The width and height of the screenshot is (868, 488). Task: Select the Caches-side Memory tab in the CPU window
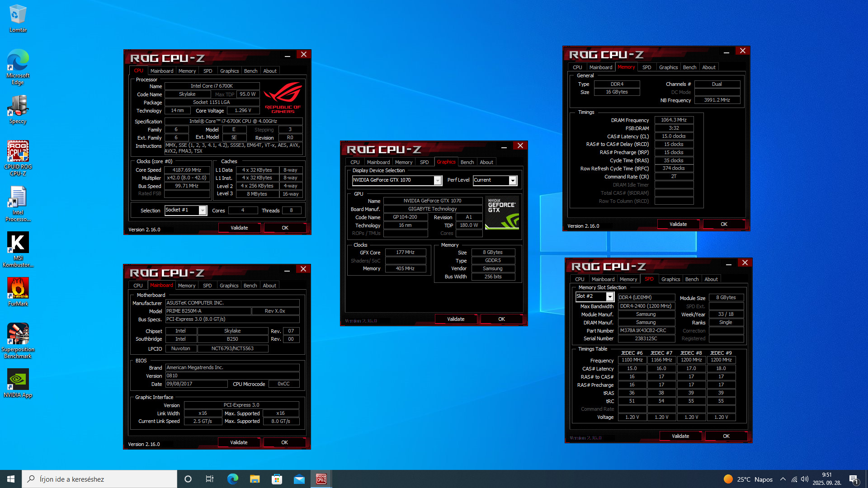click(187, 71)
